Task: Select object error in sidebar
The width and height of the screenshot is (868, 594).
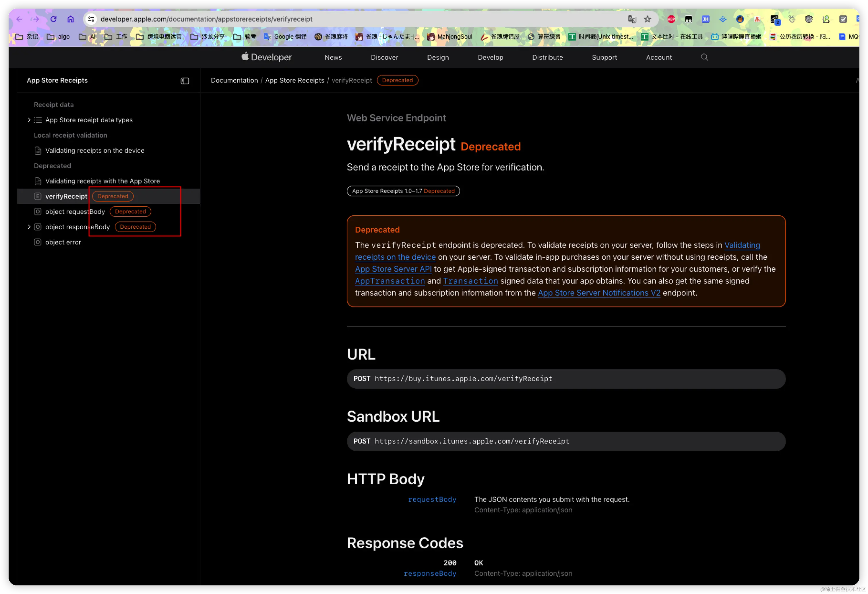Action: click(63, 242)
